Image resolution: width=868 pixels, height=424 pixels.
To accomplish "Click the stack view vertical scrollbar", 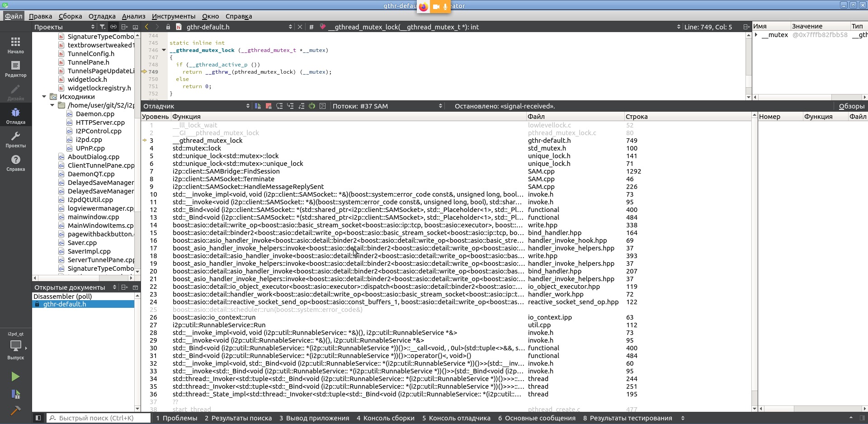I will 754,262.
